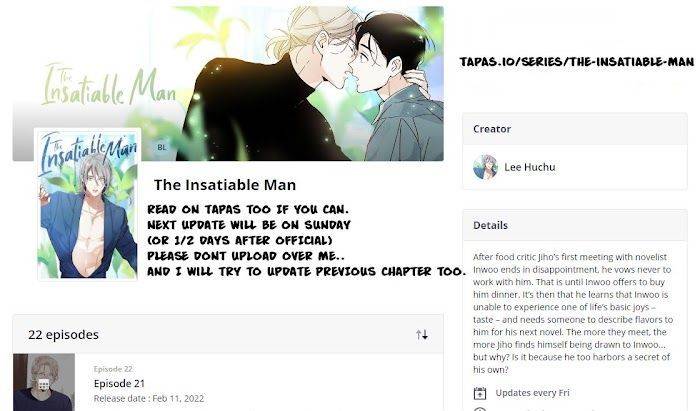Click the Details panel heading
700x411 pixels.
point(490,225)
